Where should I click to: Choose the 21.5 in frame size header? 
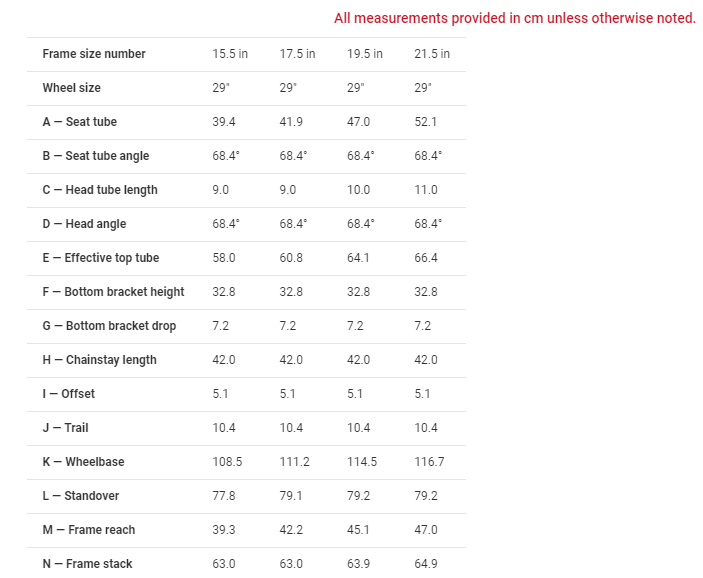(432, 54)
